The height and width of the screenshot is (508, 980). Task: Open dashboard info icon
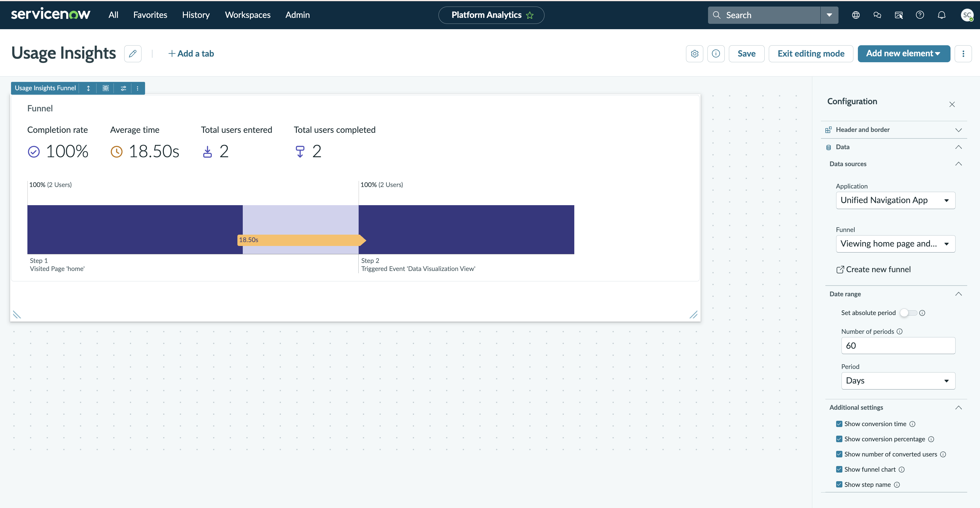(x=716, y=54)
